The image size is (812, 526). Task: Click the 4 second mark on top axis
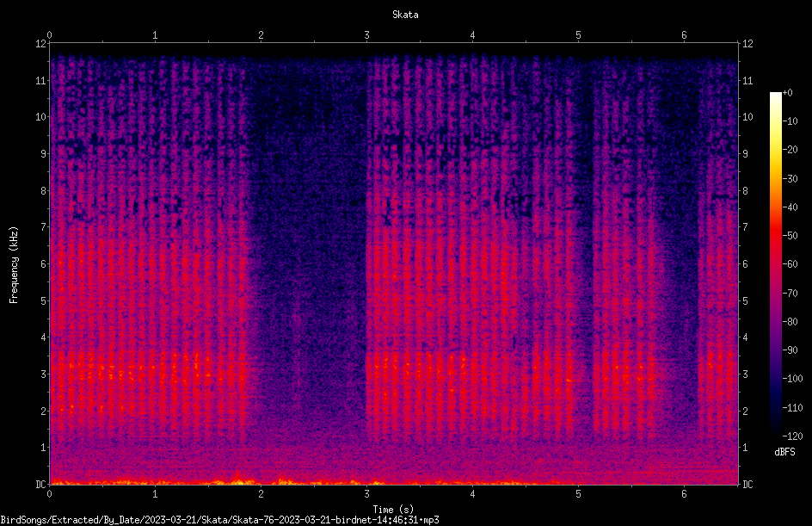coord(472,35)
